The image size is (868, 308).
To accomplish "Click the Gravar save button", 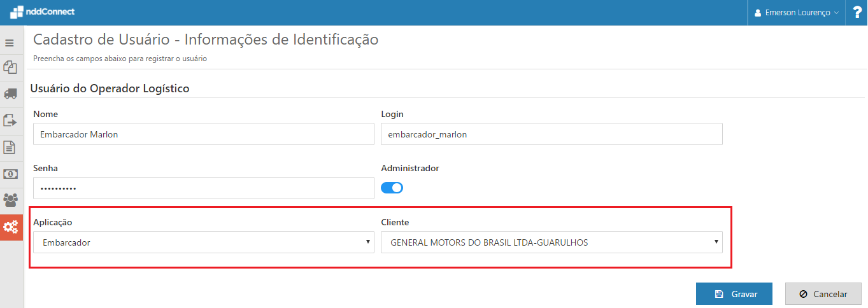I will pos(734,294).
